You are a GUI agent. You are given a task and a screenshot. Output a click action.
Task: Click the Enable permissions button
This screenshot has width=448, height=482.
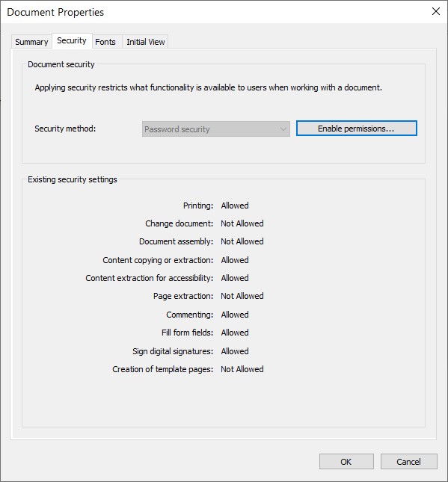(x=356, y=129)
